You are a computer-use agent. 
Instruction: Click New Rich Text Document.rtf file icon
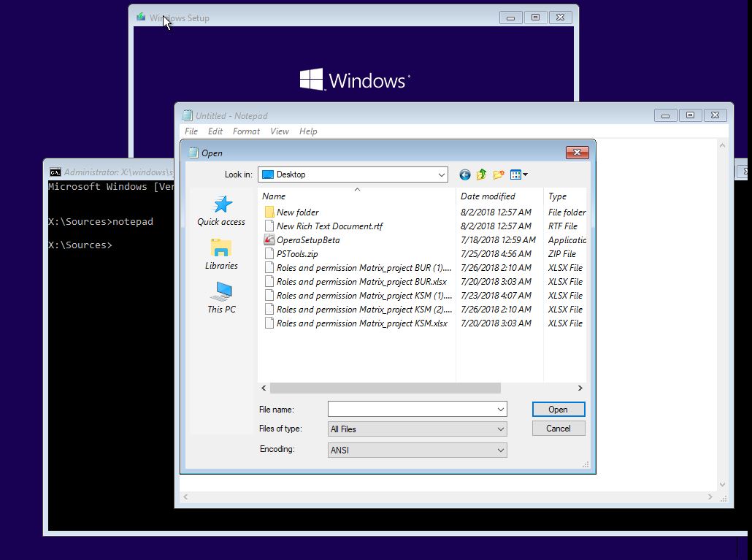coord(269,226)
